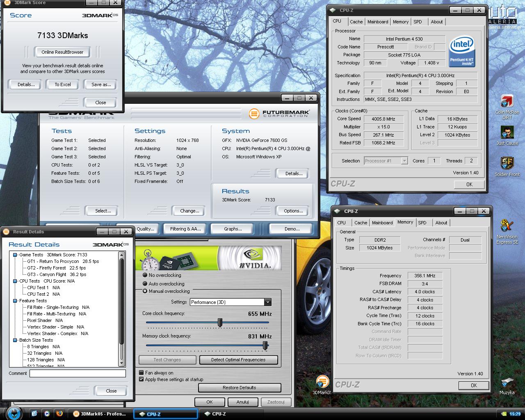Click the Graphs... button in 3DMark05

pos(233,229)
